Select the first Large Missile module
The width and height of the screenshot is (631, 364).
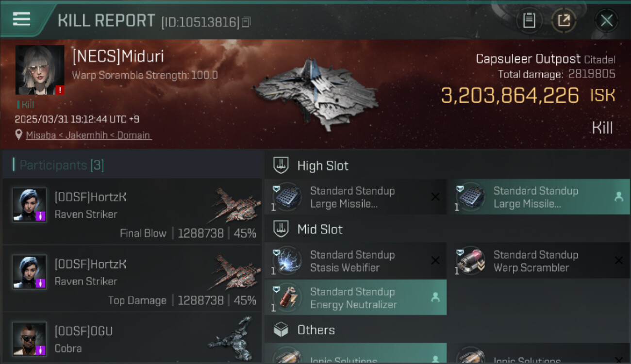[355, 197]
